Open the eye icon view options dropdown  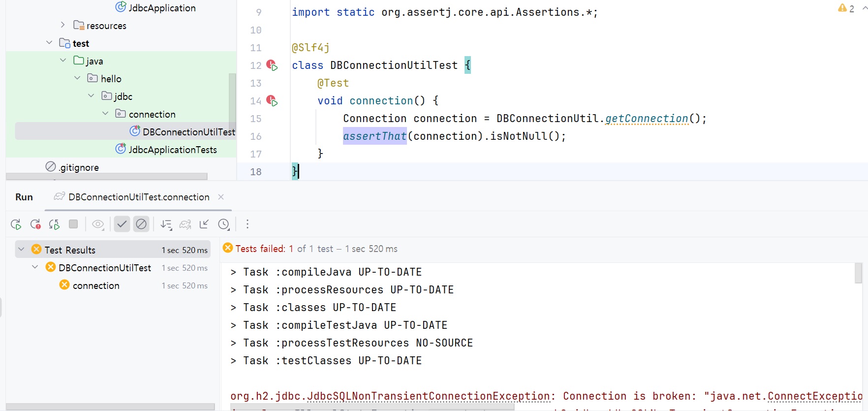98,224
